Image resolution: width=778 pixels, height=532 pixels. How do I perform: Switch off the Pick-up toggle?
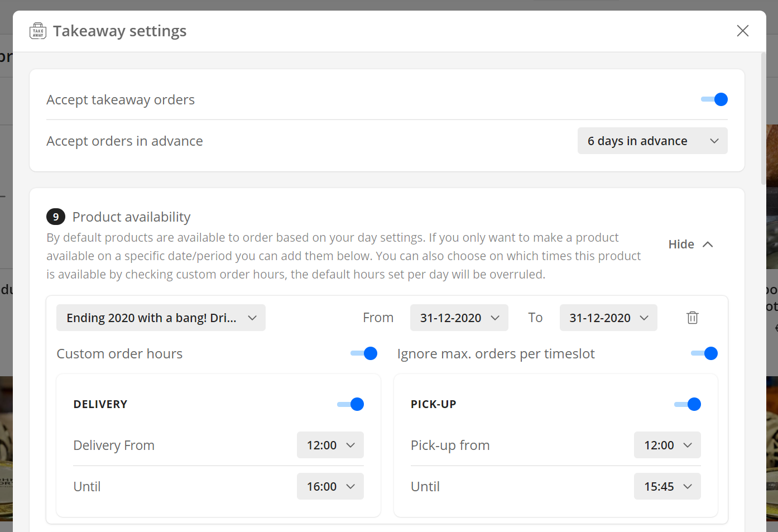688,404
